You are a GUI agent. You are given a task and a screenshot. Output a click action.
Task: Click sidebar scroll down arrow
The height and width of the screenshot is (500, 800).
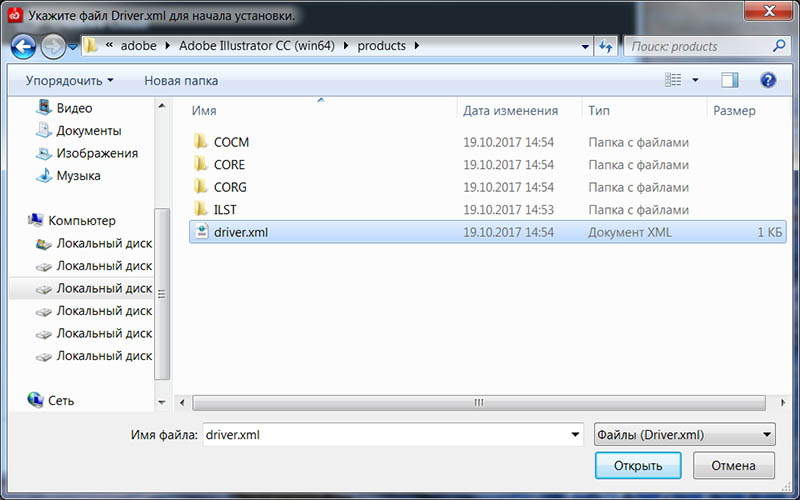[162, 403]
